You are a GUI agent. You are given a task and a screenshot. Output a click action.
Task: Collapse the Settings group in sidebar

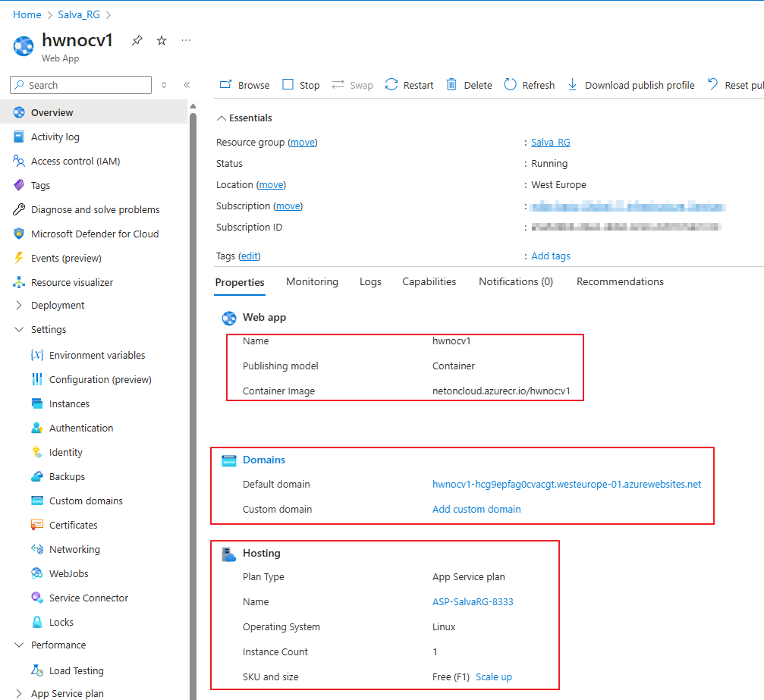(19, 329)
